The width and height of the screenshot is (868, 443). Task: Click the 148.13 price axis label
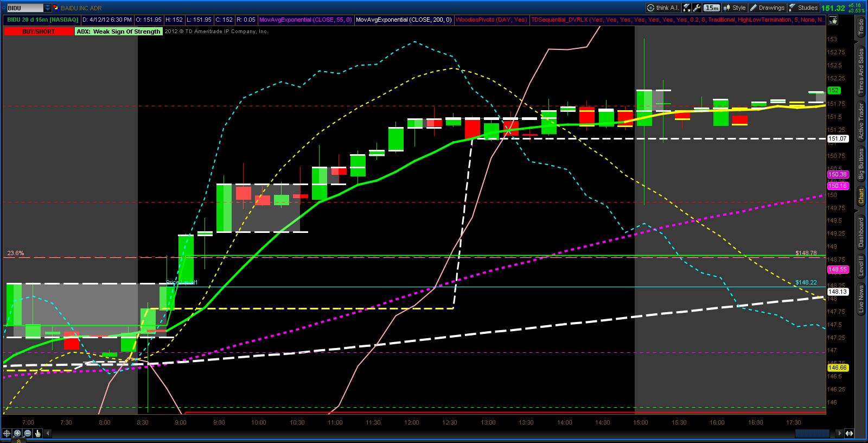tap(838, 292)
